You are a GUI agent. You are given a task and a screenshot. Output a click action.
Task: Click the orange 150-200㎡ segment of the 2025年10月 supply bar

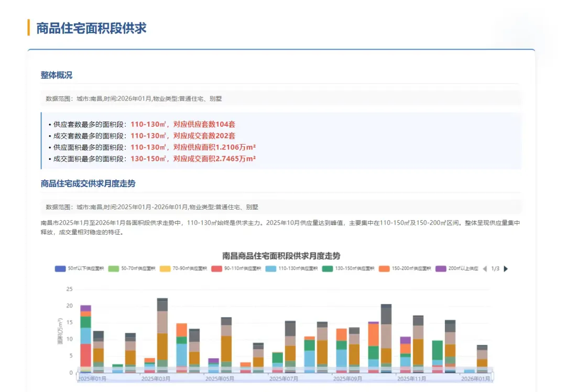pyautogui.click(x=374, y=334)
